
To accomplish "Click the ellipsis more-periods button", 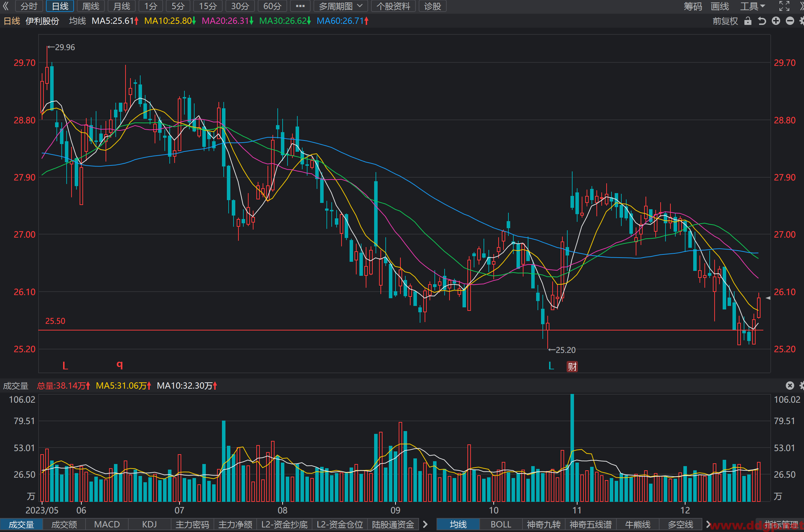I will 300,6.
